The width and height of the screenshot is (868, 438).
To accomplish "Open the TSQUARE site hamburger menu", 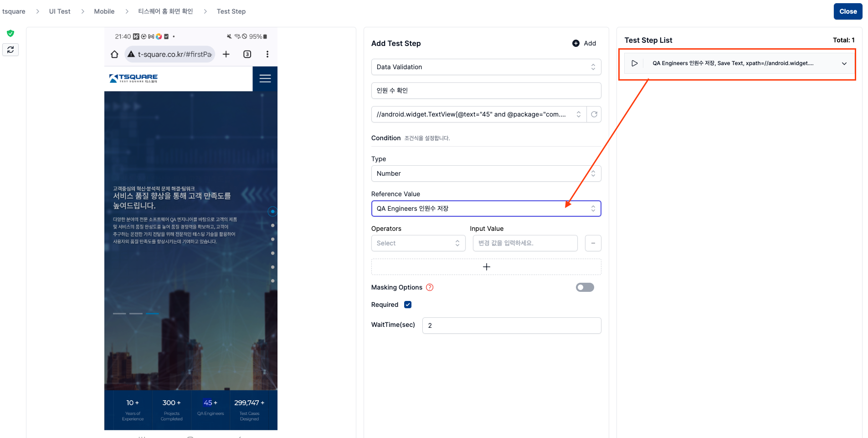I will click(x=265, y=79).
